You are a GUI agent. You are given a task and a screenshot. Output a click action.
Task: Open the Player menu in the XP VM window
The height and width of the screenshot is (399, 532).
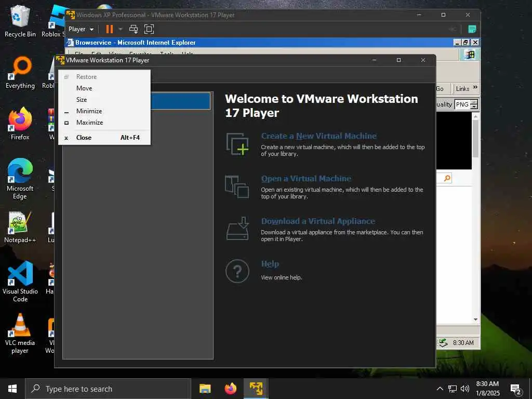(x=81, y=29)
